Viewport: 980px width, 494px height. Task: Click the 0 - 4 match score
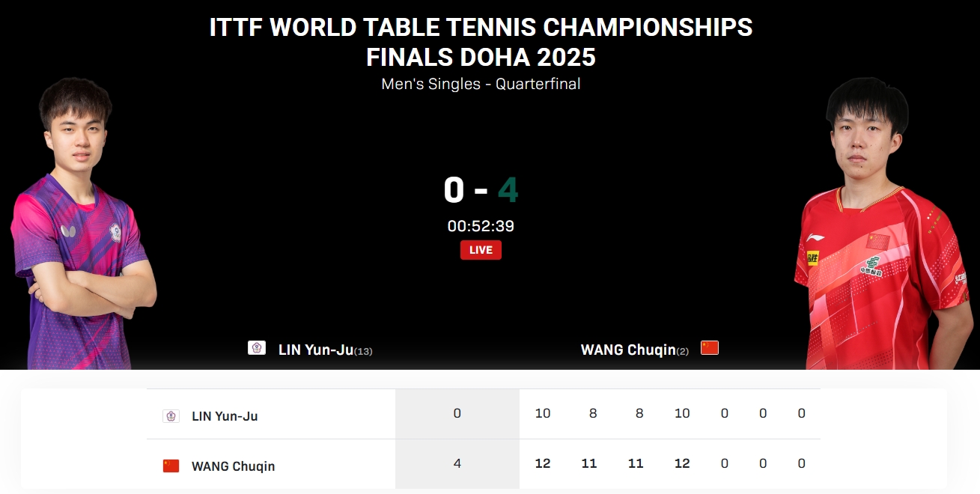481,190
